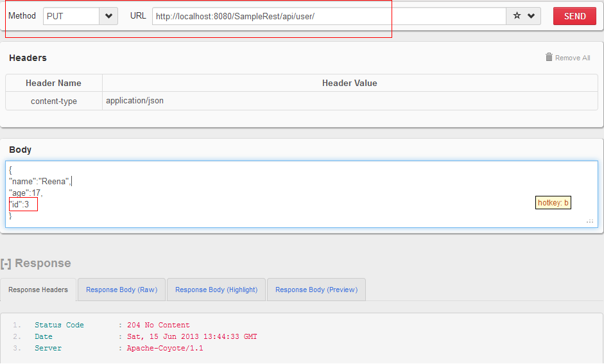This screenshot has width=604, height=364.
Task: Click the response Date value
Action: [x=192, y=336]
